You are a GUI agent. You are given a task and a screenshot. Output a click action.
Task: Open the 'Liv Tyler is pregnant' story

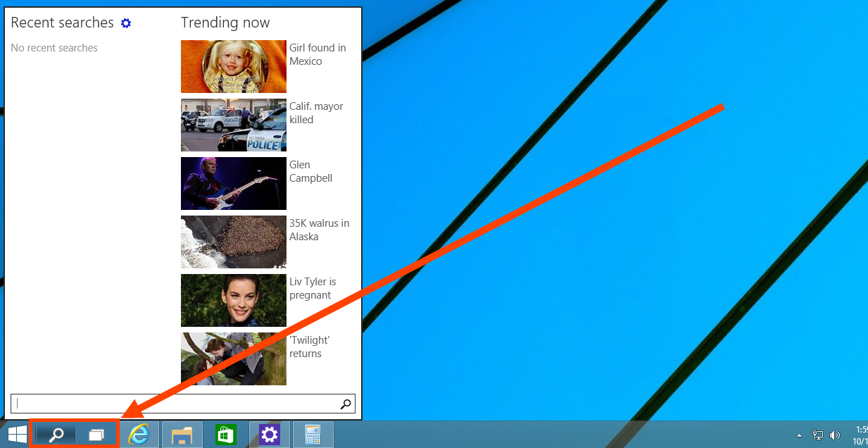pyautogui.click(x=233, y=300)
